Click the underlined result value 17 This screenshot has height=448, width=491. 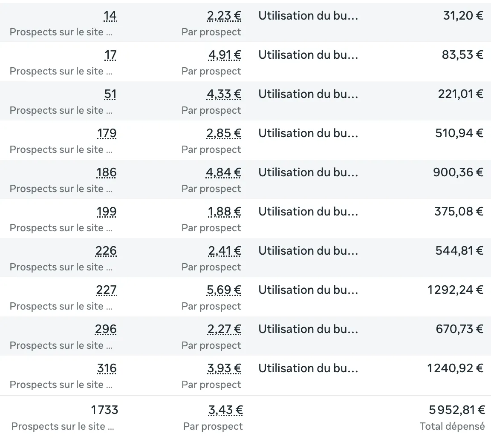click(x=110, y=55)
